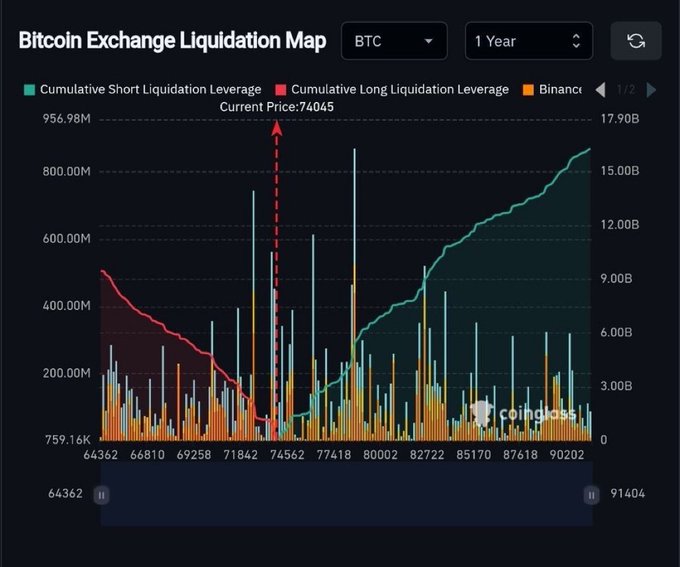The height and width of the screenshot is (567, 680).
Task: Click the refresh chart icon button
Action: 636,41
